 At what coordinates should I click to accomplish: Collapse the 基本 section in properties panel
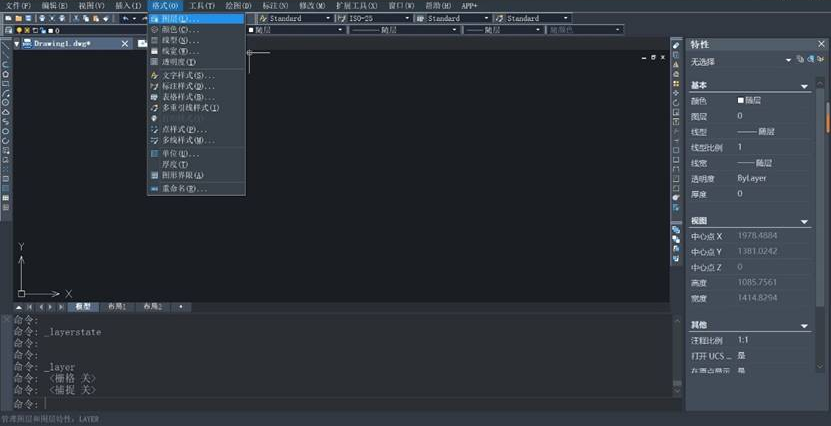pos(804,86)
